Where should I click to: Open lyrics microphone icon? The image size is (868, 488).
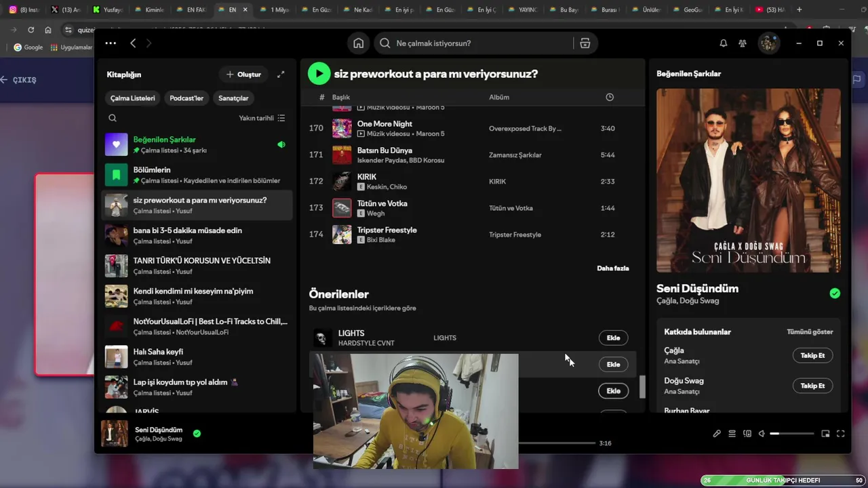[x=717, y=434]
